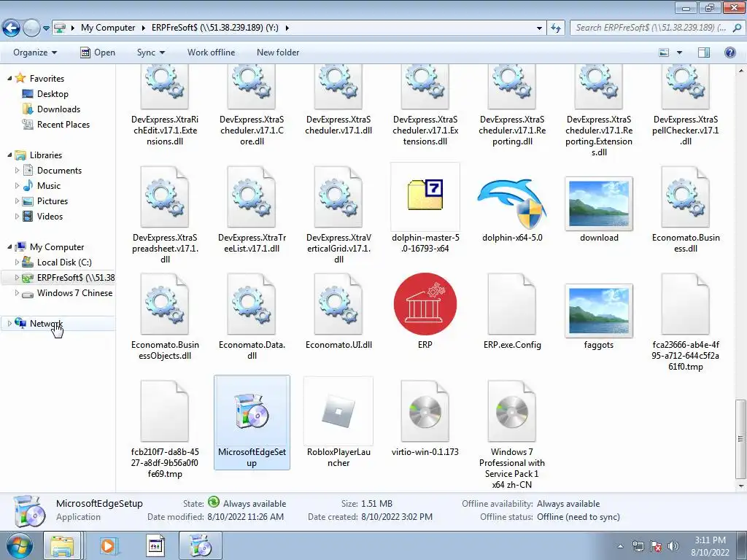Click Work offline in the toolbar
The height and width of the screenshot is (560, 747).
[x=211, y=52]
